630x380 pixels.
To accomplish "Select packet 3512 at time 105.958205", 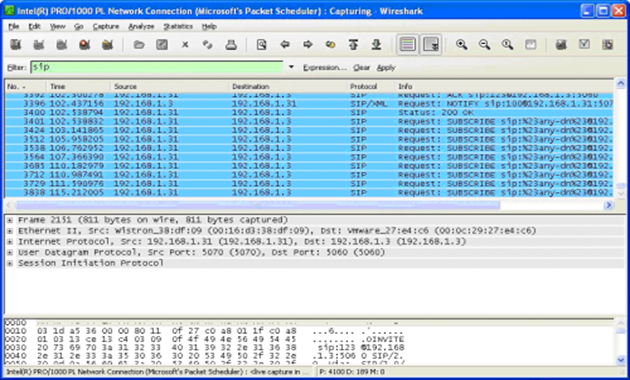I will click(309, 139).
